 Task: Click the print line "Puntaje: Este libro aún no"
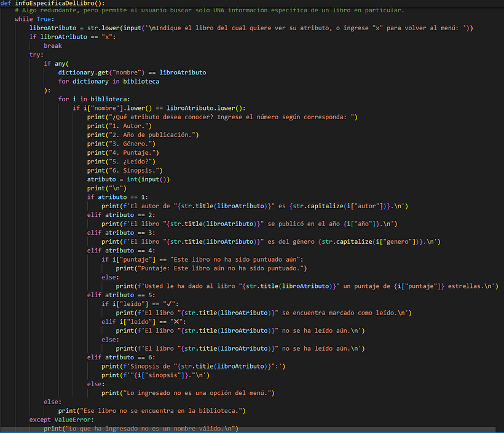[x=211, y=268]
